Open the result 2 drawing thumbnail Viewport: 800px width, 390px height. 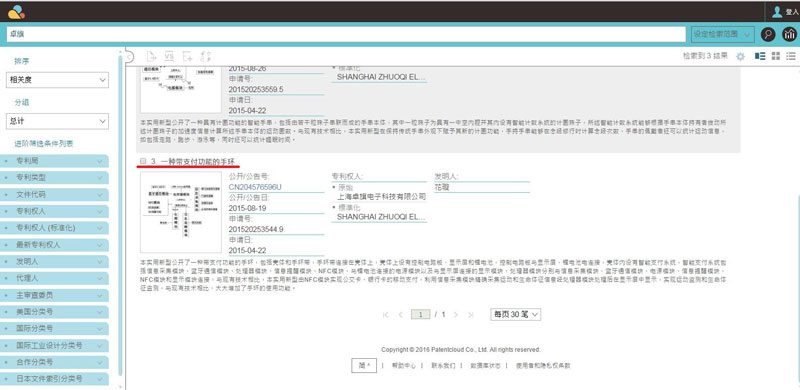[x=181, y=89]
